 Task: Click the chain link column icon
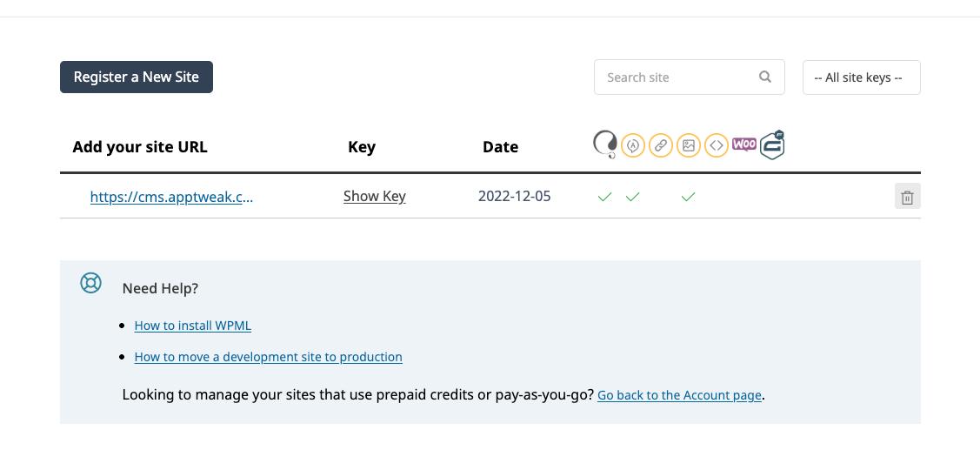[x=661, y=146]
